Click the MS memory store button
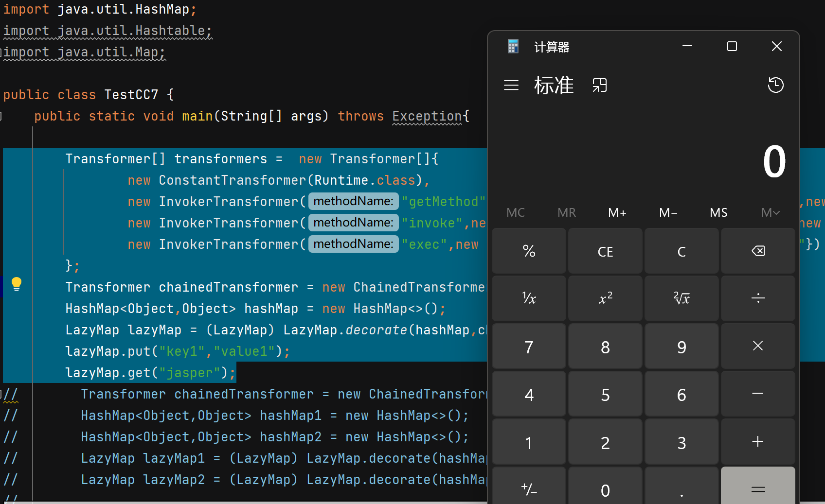The image size is (825, 504). [x=718, y=212]
